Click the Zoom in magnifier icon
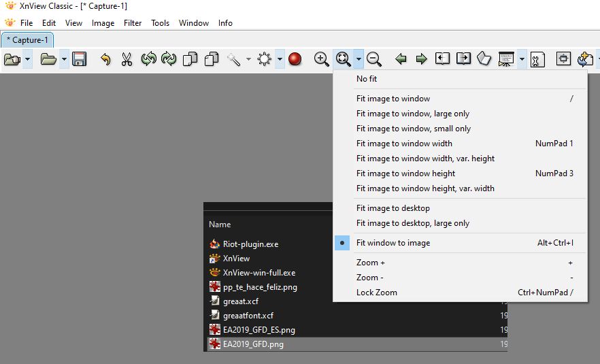The image size is (600, 364). coord(322,59)
